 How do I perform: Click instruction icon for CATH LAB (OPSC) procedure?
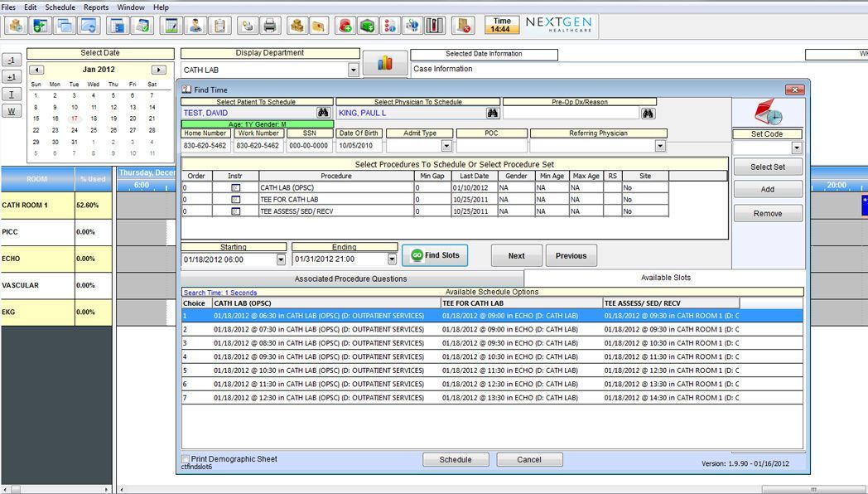(235, 188)
